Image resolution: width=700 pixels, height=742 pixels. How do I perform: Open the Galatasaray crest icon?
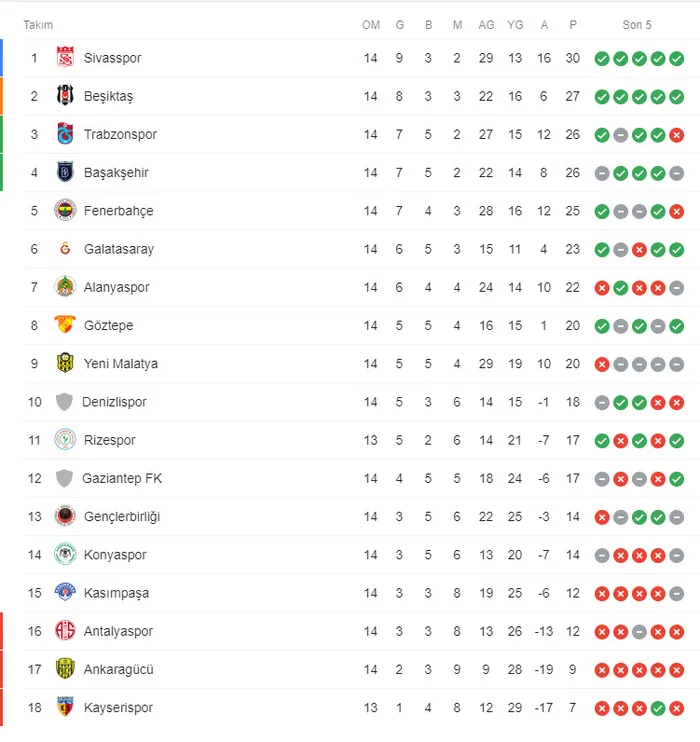tap(65, 249)
